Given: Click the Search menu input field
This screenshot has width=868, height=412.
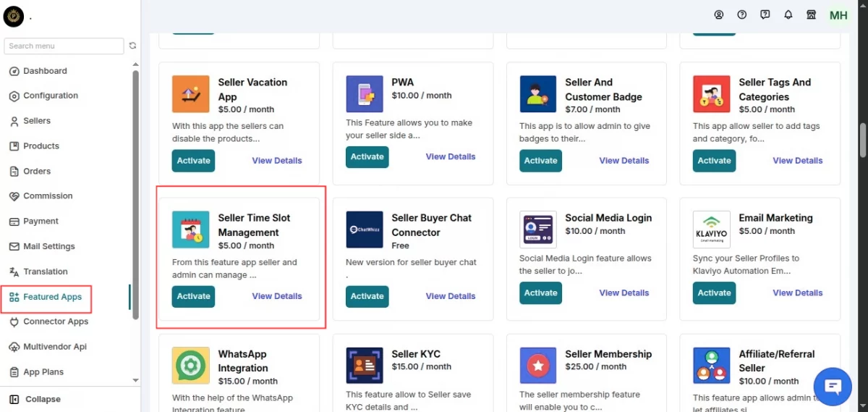Looking at the screenshot, I should click(64, 46).
